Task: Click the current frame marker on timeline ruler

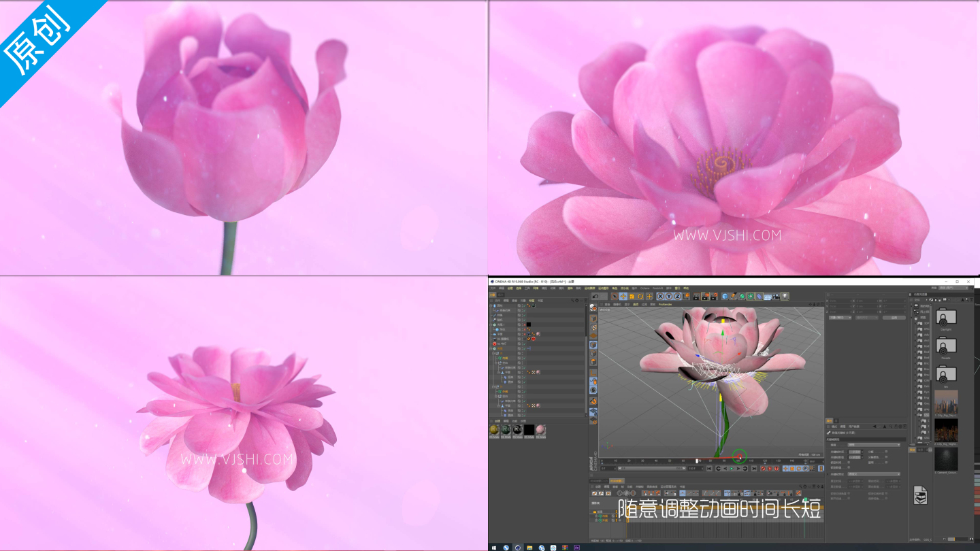Action: (x=697, y=461)
